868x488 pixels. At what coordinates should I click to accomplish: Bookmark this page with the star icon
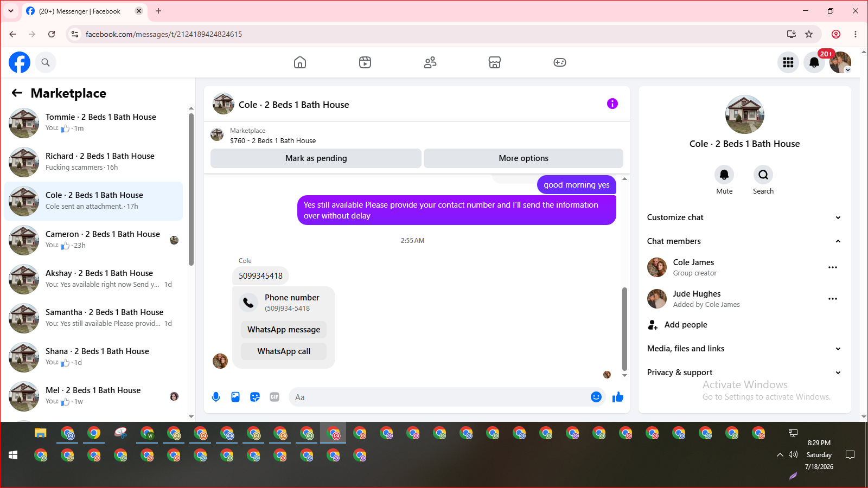(x=809, y=34)
